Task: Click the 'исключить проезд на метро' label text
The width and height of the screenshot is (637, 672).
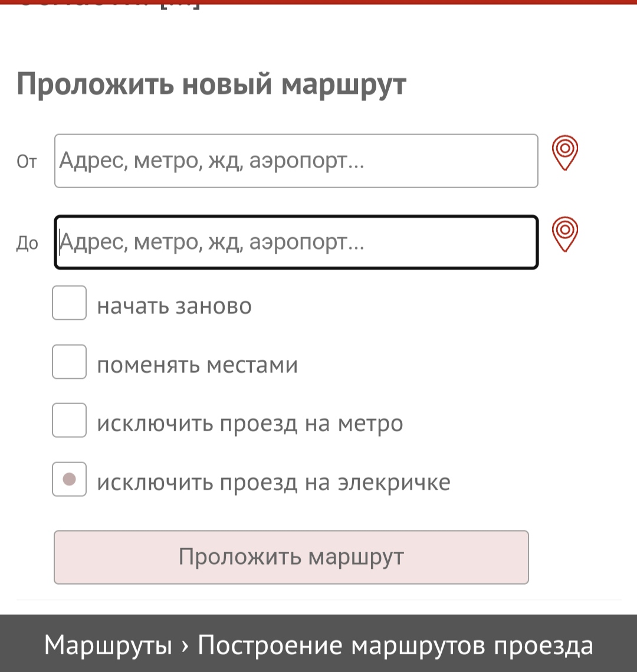Action: click(x=249, y=424)
